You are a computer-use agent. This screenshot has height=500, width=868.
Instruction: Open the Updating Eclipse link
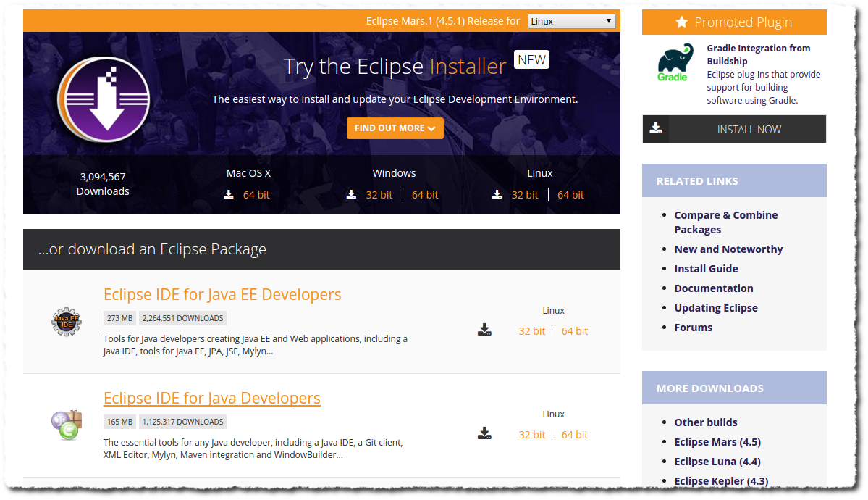[716, 308]
